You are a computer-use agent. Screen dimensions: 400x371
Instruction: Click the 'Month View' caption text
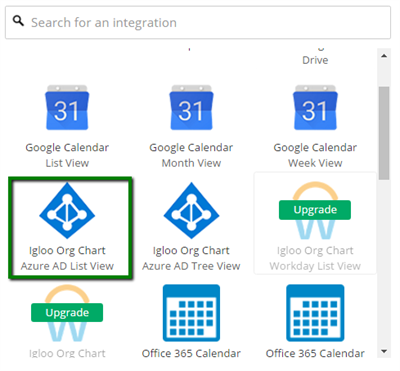click(x=191, y=163)
